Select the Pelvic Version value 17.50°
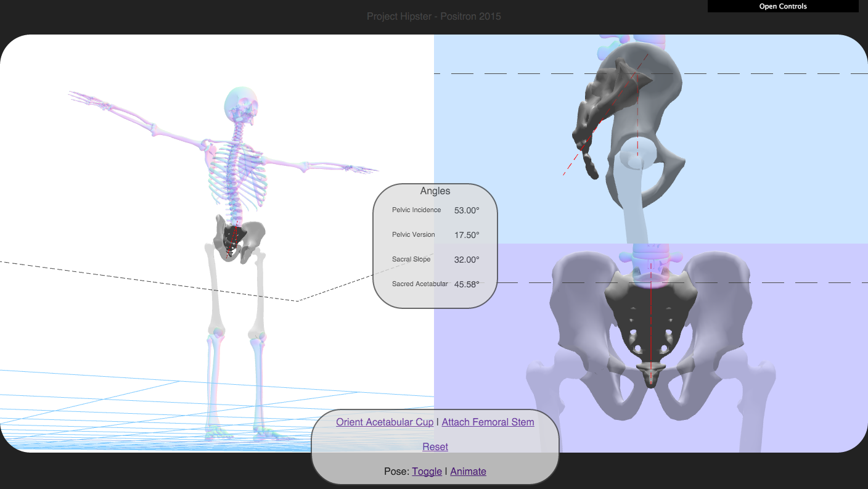The width and height of the screenshot is (868, 489). 467,235
